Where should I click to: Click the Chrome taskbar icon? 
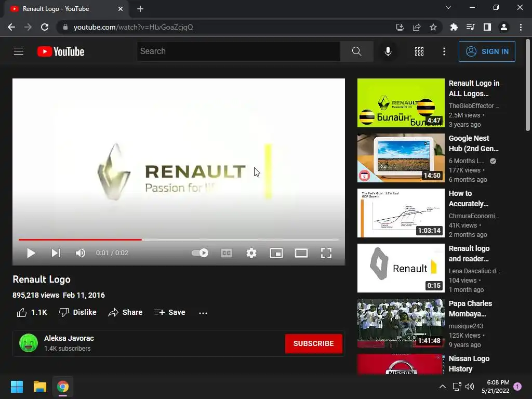point(63,387)
